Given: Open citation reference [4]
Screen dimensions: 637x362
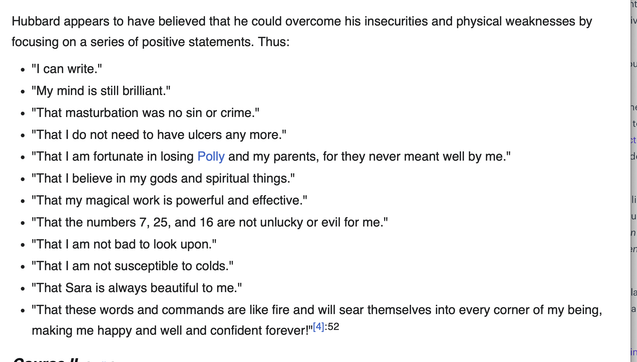Looking at the screenshot, I should [x=318, y=327].
